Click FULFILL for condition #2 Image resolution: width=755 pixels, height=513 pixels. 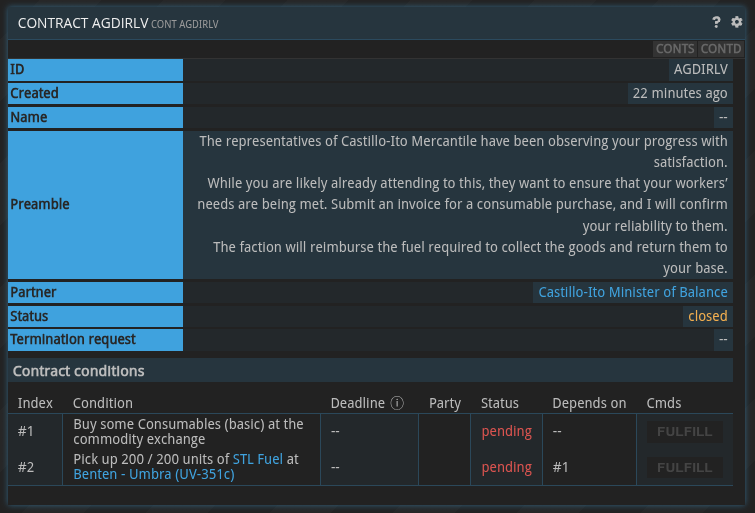(684, 467)
